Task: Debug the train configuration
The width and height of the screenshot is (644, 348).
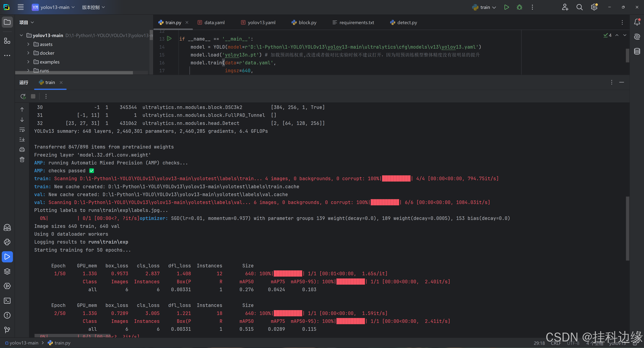Action: [x=520, y=7]
